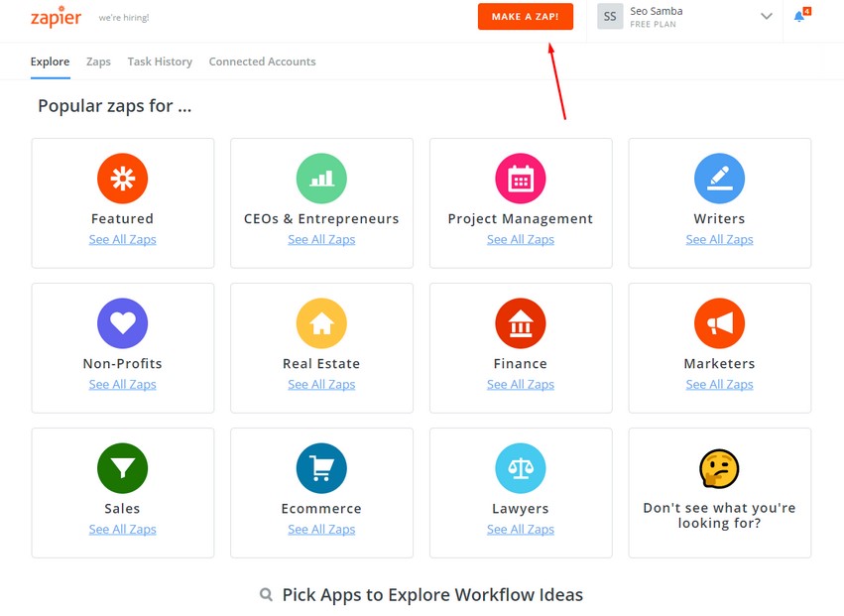Click the Lawyers card title

521,508
